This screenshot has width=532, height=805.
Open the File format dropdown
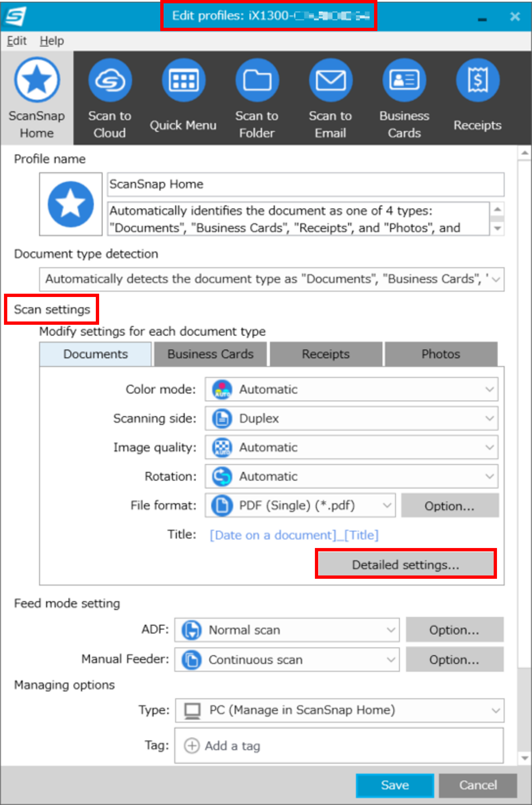click(300, 506)
